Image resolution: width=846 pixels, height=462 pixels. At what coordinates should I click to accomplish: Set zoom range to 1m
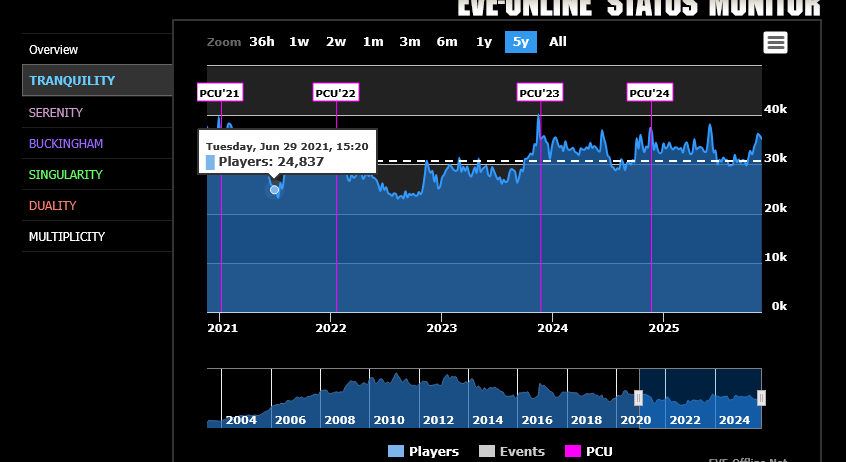click(373, 42)
